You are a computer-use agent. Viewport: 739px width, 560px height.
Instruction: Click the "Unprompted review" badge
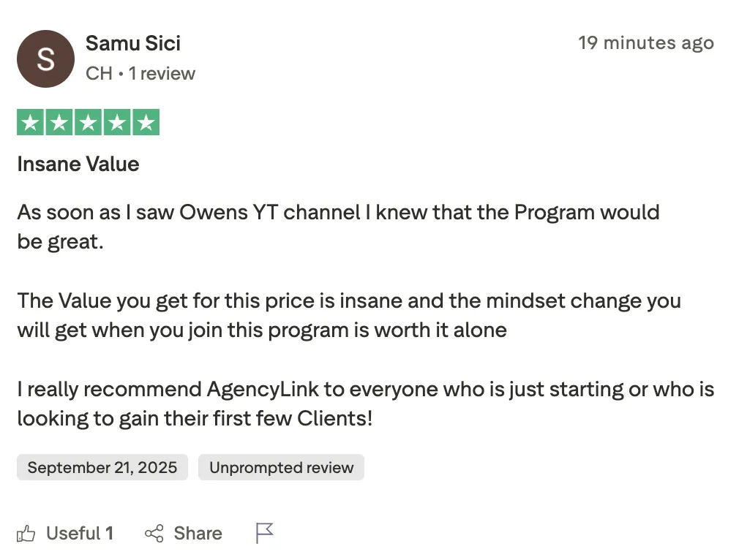pyautogui.click(x=281, y=468)
